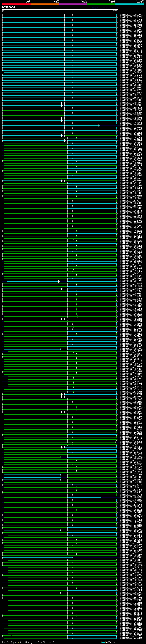Open hit UniRef100_B2BFH0
Screen dimensions: 146x644
click(x=131, y=557)
